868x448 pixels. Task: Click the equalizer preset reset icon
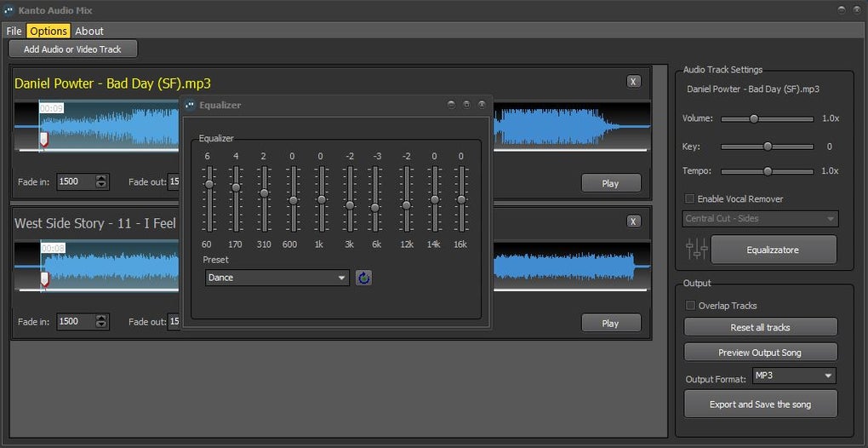tap(363, 278)
